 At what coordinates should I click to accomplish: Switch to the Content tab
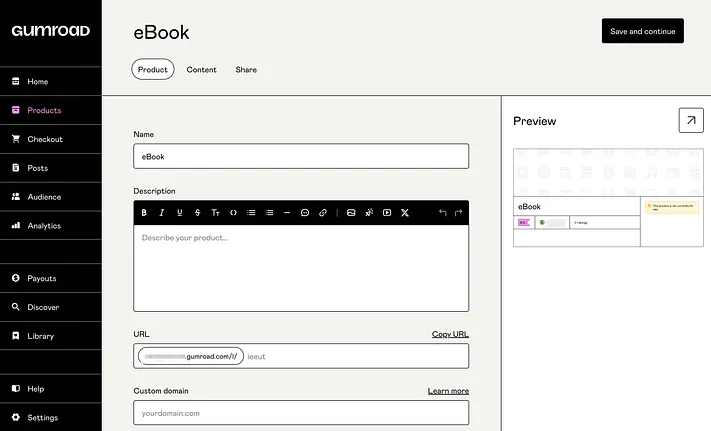click(x=201, y=70)
